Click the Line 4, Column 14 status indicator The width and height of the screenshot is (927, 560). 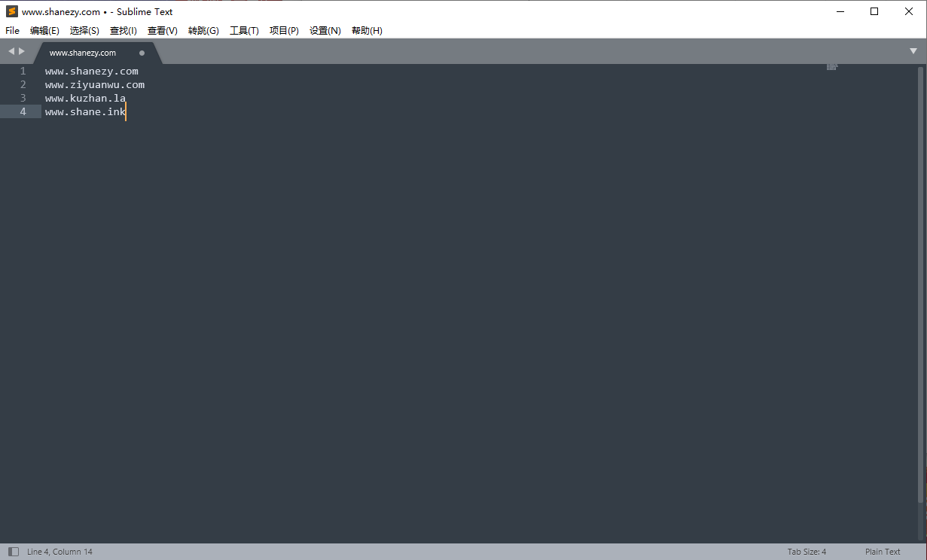(x=59, y=551)
